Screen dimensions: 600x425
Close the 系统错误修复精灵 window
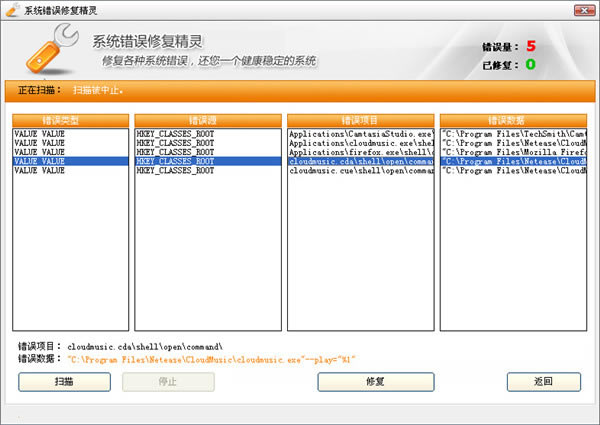tap(584, 11)
